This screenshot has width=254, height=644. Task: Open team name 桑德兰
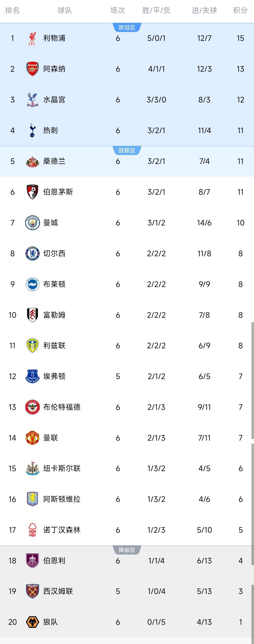click(x=54, y=161)
